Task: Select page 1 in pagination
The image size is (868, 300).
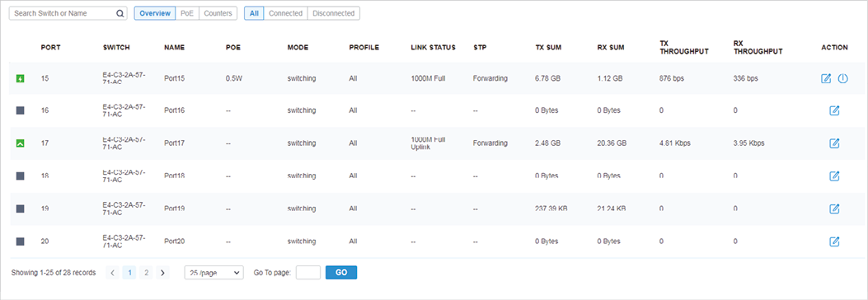Action: [x=129, y=272]
